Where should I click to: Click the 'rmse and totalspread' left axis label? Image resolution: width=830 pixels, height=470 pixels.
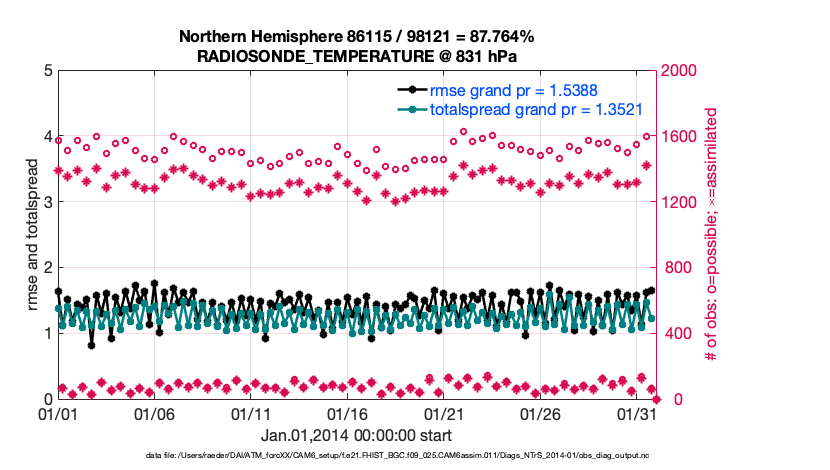tap(33, 234)
